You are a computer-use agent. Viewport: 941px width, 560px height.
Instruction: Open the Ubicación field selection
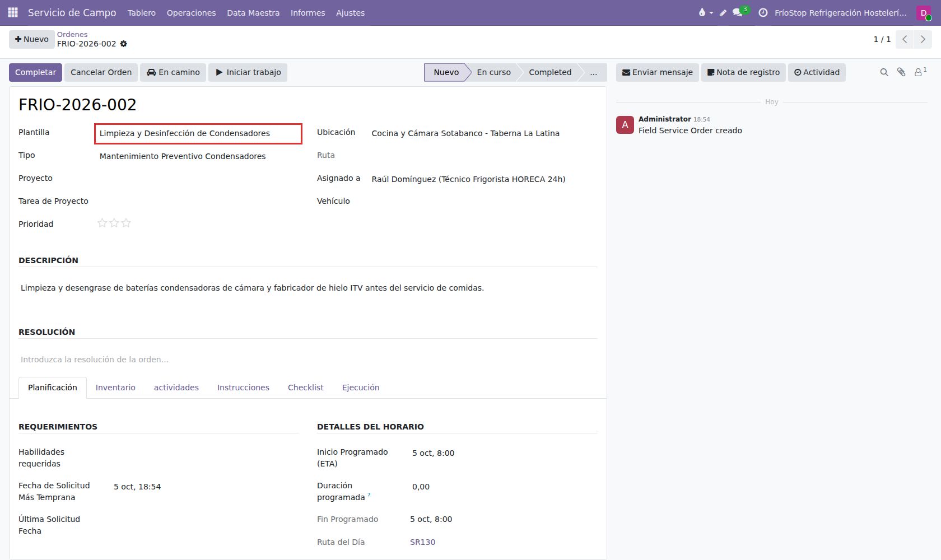click(483, 133)
